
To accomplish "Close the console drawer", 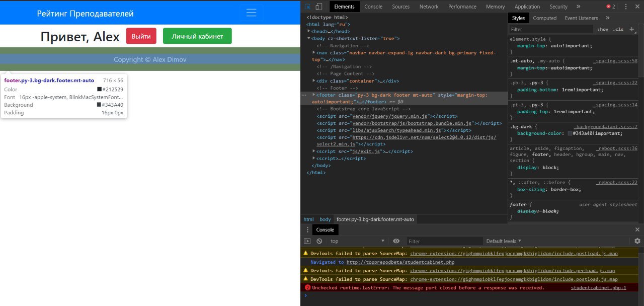I will pyautogui.click(x=637, y=229).
